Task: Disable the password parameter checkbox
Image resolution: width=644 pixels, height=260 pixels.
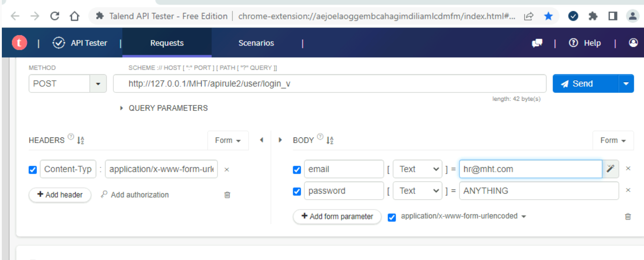Action: [297, 191]
